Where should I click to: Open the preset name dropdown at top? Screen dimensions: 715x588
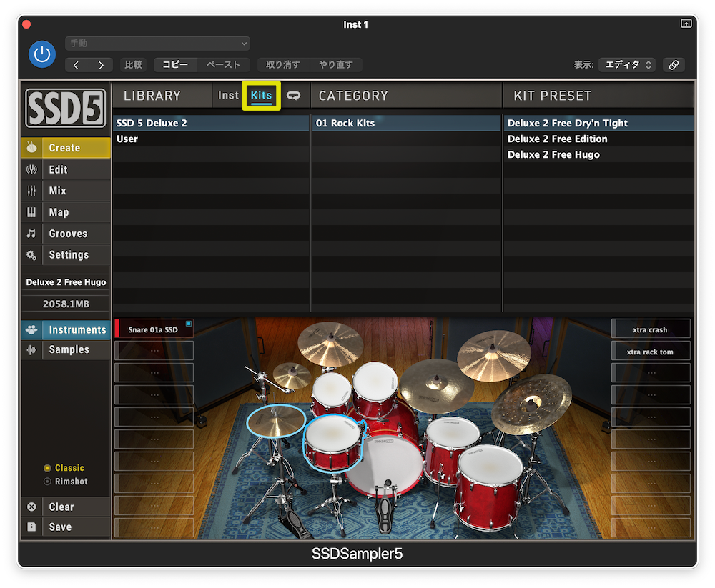pyautogui.click(x=157, y=44)
